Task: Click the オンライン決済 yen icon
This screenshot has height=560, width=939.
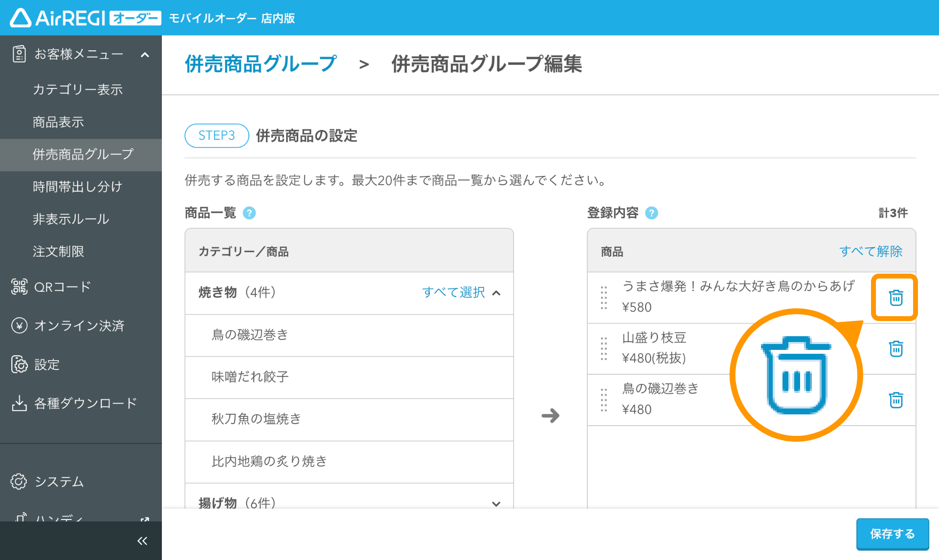Action: click(x=19, y=325)
